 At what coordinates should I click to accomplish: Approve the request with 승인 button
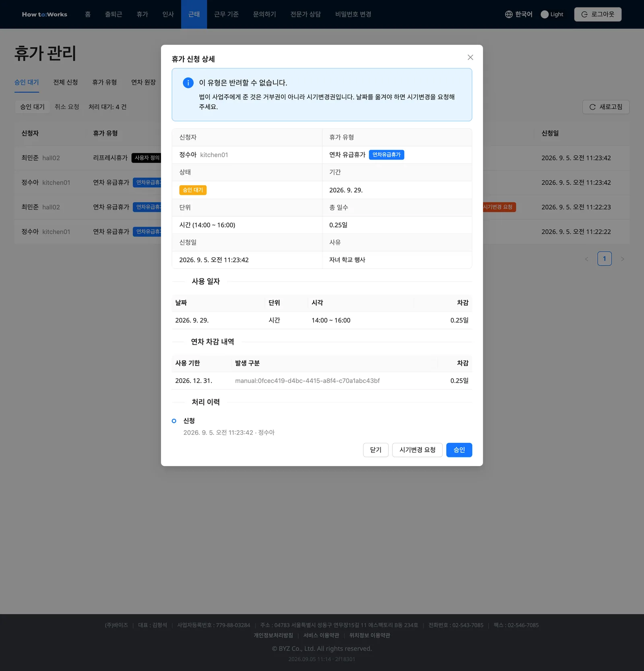[459, 450]
